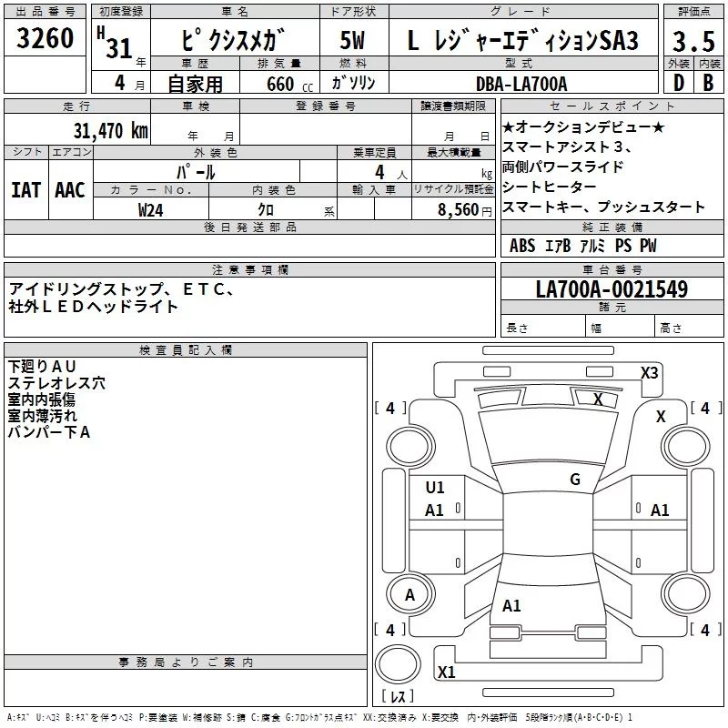This screenshot has width=728, height=728.
Task: Select chassis number LA700A-0021549
Action: (x=612, y=289)
